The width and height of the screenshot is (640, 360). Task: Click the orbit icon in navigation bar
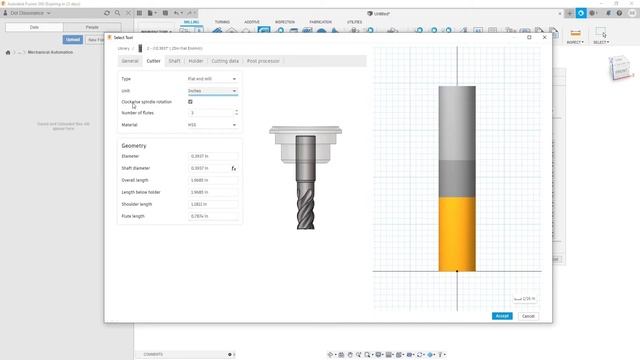click(x=331, y=355)
